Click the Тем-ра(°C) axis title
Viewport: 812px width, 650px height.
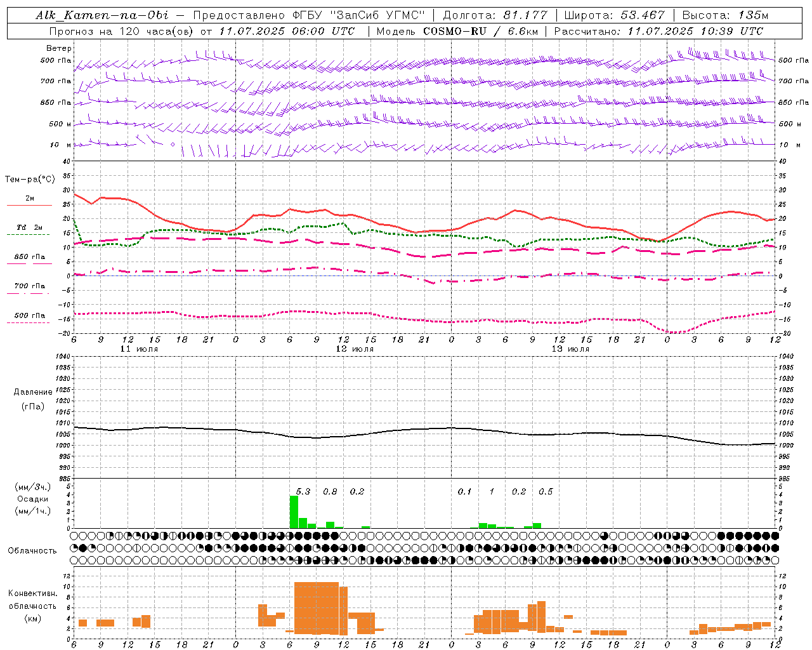pyautogui.click(x=30, y=180)
